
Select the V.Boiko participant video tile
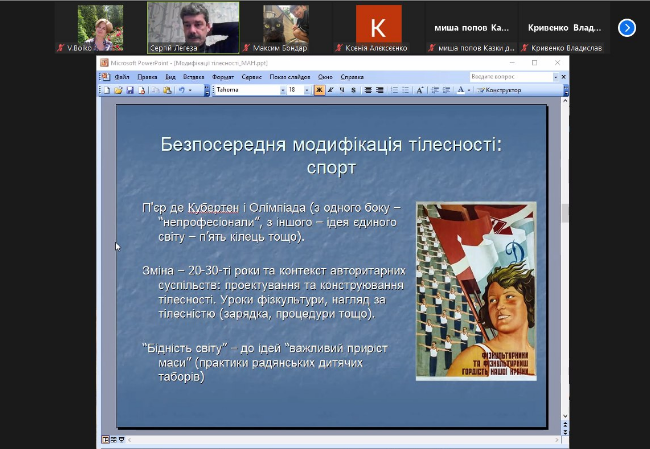click(x=101, y=28)
